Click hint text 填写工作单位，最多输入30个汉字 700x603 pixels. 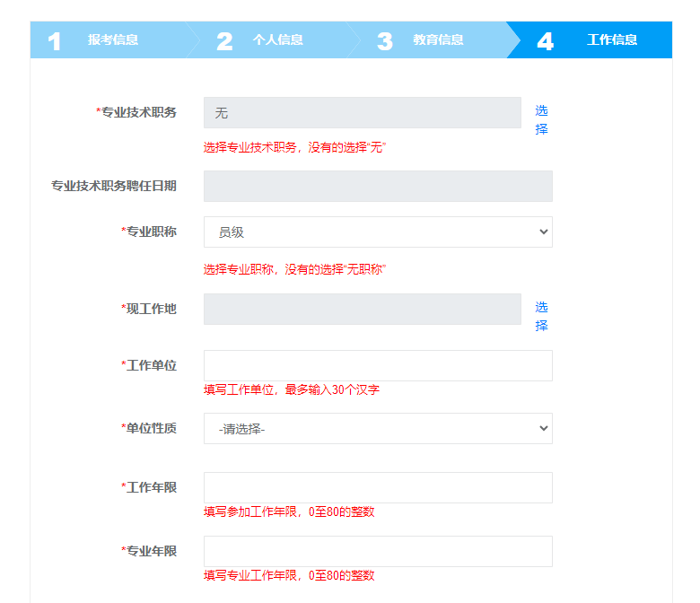[x=292, y=389]
